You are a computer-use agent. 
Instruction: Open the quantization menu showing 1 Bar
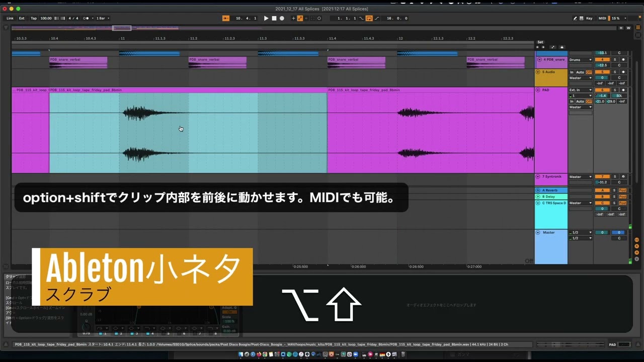tap(103, 18)
